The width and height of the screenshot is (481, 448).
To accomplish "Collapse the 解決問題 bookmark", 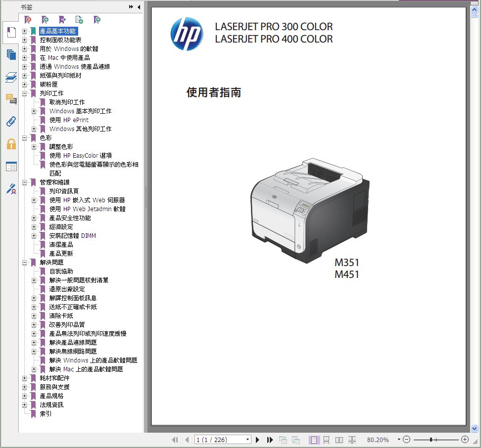I will click(x=24, y=262).
